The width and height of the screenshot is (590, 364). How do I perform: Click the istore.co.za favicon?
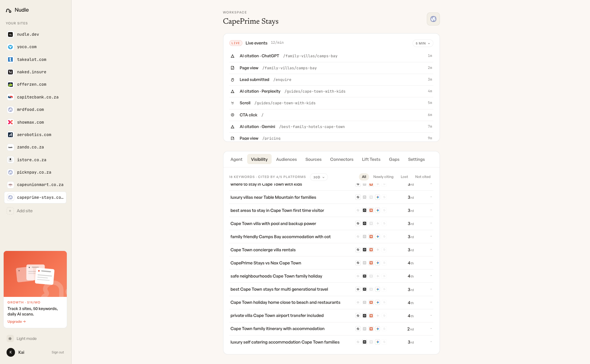coord(11,160)
